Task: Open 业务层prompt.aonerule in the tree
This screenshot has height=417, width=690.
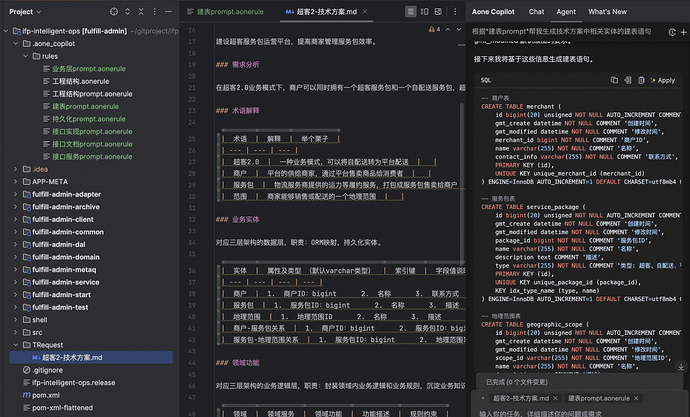Action: tap(88, 69)
